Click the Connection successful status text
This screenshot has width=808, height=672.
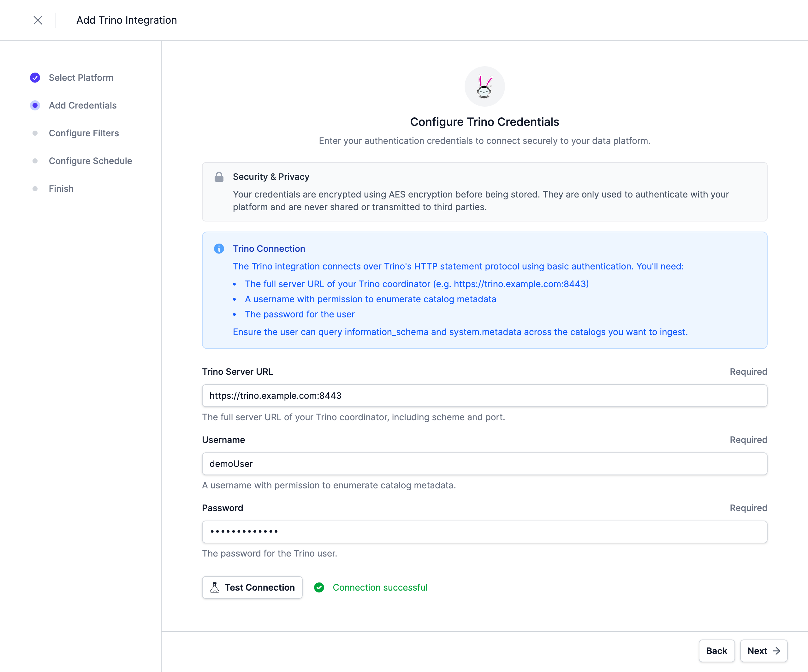(x=380, y=587)
